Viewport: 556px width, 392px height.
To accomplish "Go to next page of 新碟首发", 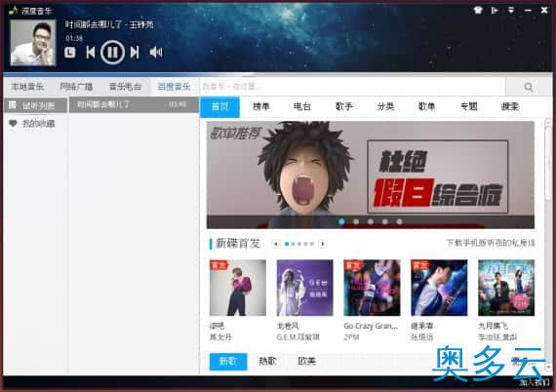I will point(323,244).
